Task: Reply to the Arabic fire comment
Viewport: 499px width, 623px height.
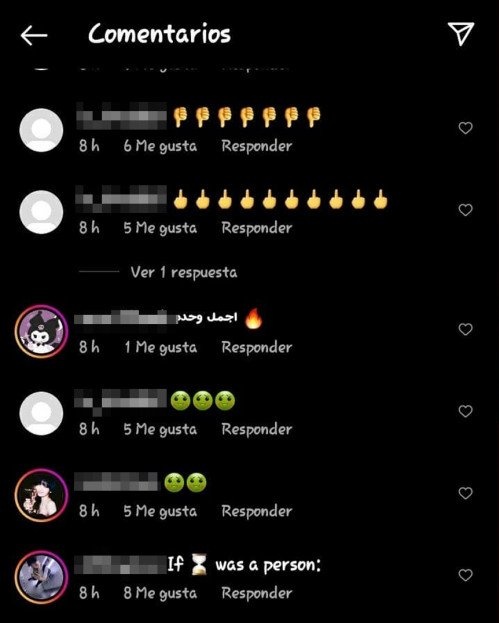Action: click(257, 348)
